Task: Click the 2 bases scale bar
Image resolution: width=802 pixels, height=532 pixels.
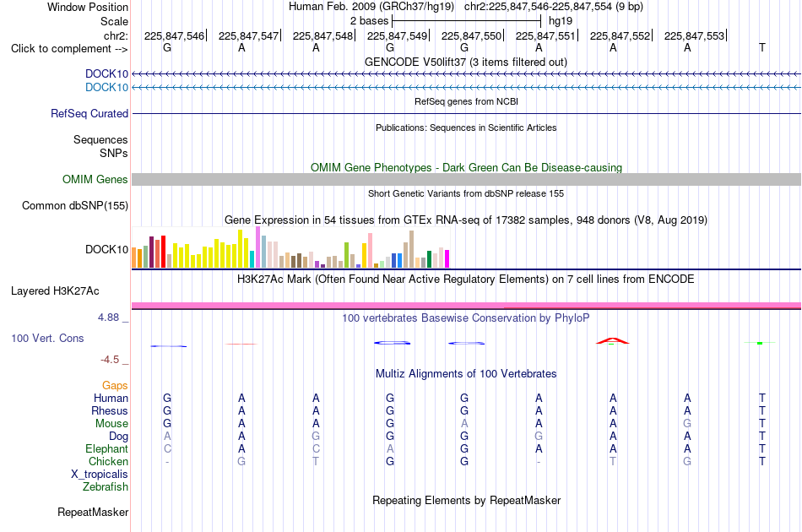Action: pyautogui.click(x=466, y=21)
